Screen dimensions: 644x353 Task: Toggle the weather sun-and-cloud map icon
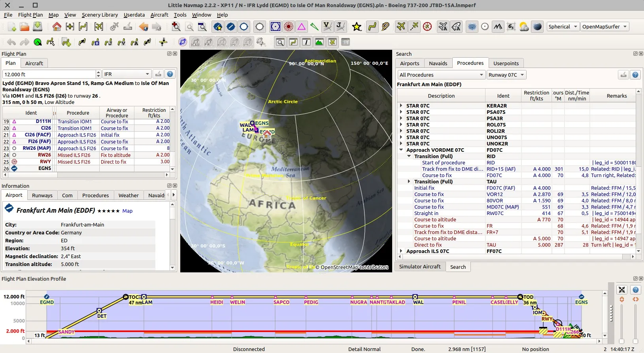tap(524, 27)
